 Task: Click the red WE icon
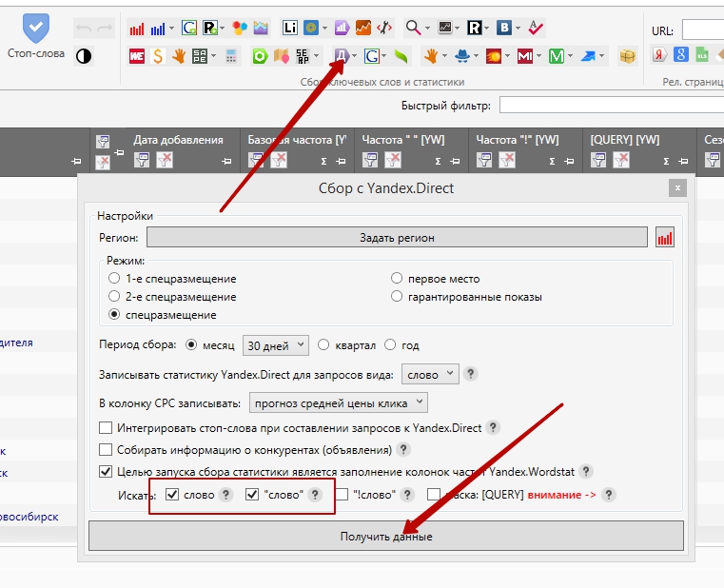pyautogui.click(x=137, y=56)
